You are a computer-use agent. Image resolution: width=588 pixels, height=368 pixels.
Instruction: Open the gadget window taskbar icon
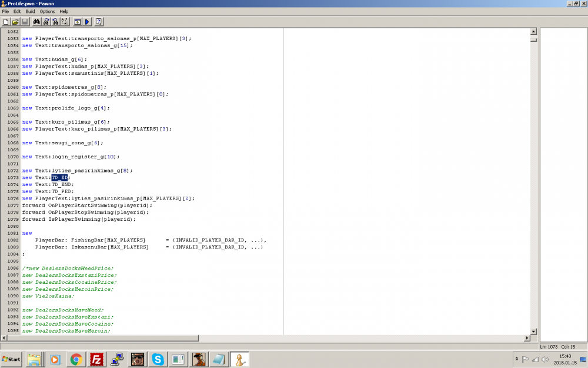point(178,359)
